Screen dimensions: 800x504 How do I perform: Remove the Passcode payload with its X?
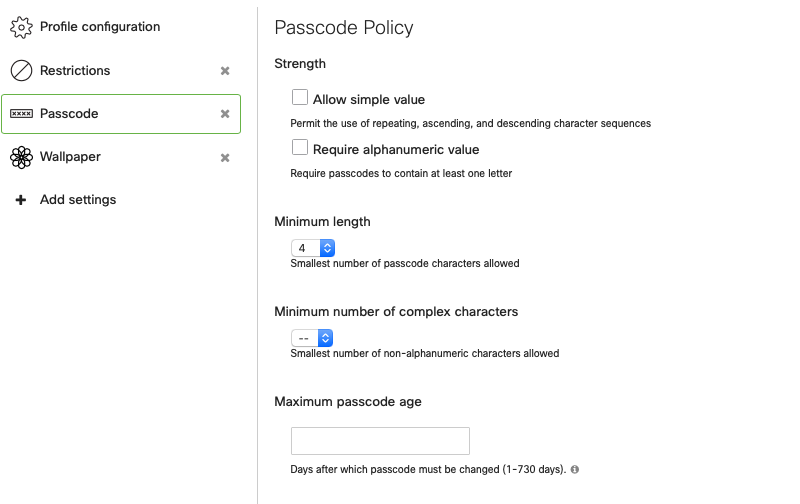225,114
